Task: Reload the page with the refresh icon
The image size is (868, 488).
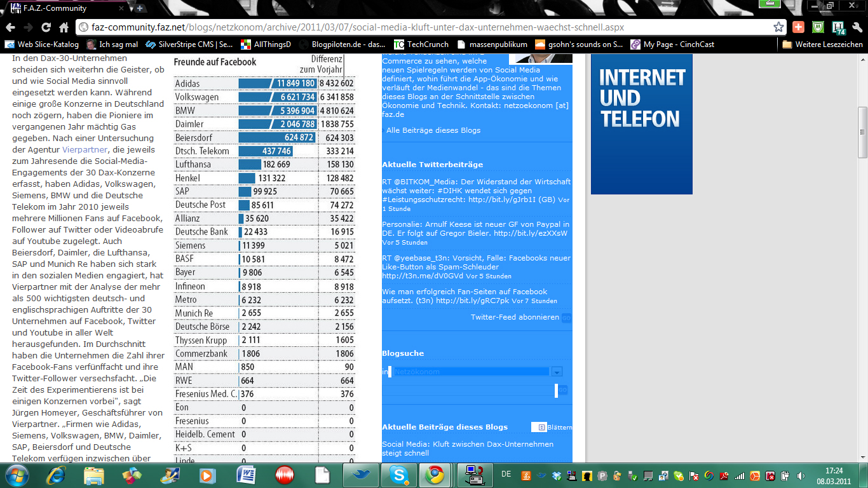Action: (46, 27)
